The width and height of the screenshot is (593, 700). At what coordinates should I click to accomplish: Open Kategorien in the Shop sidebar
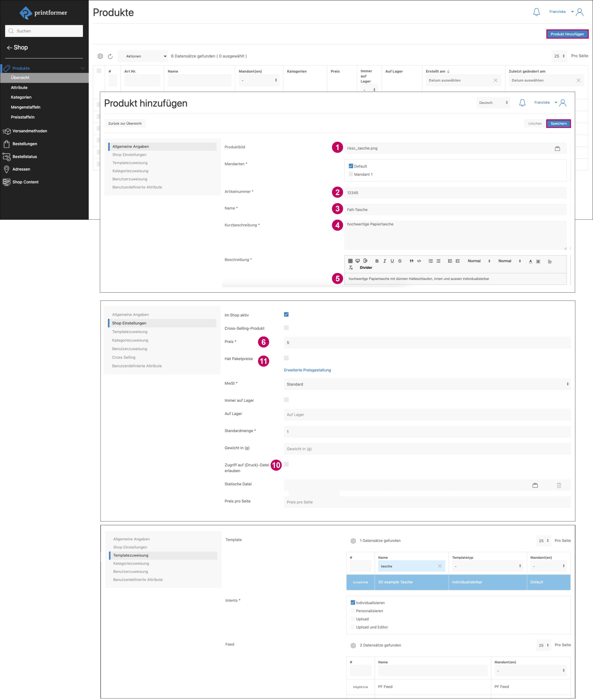21,97
